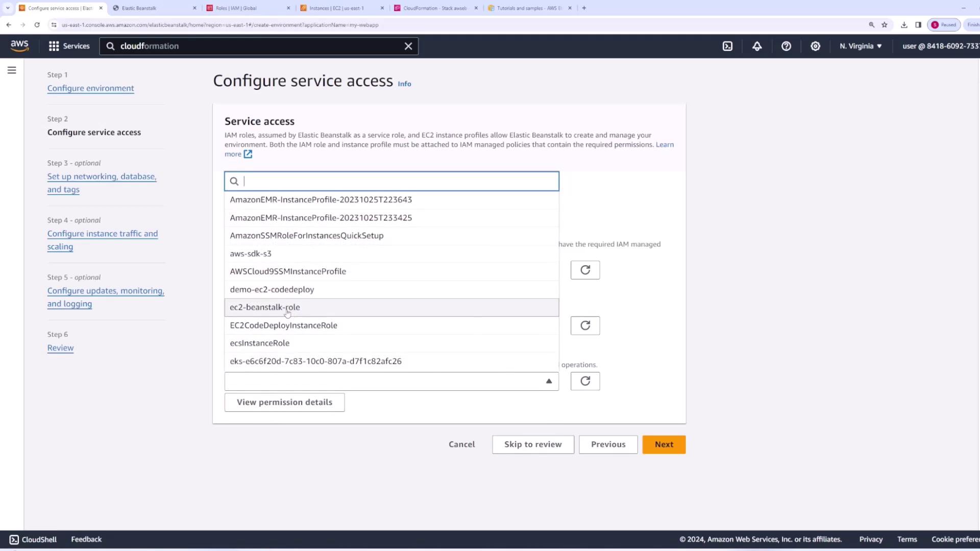Toggle the side navigation hamburger menu
The image size is (980, 551).
[x=12, y=70]
